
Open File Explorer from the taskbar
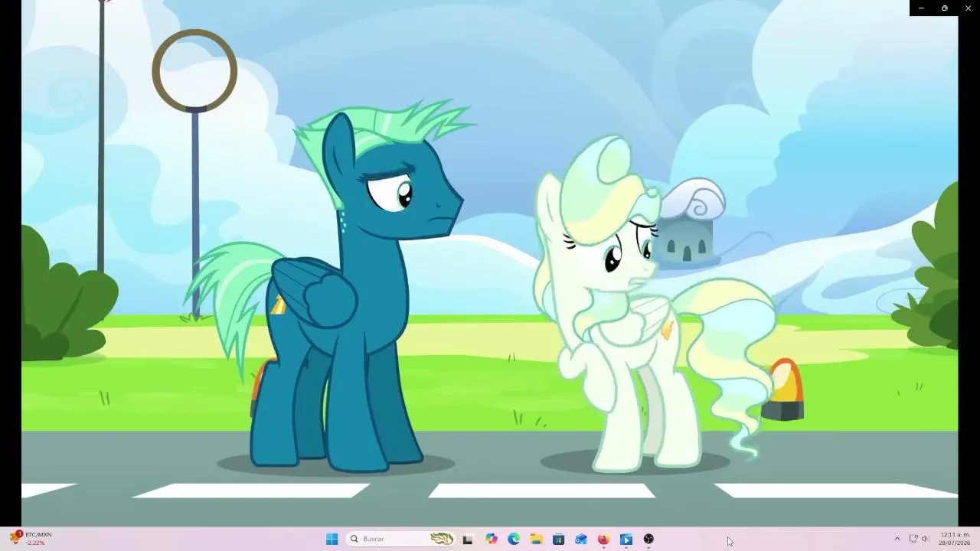click(x=537, y=540)
